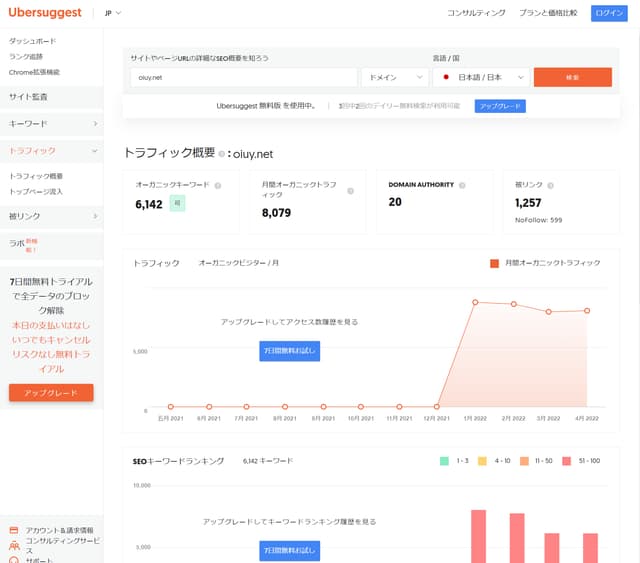640x563 pixels.
Task: Open トラフィック概要 sidebar sub-item
Action: [36, 176]
